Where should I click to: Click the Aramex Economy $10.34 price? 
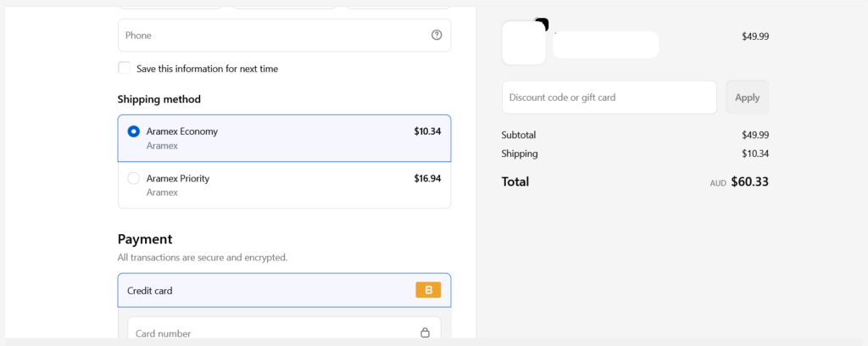coord(427,131)
